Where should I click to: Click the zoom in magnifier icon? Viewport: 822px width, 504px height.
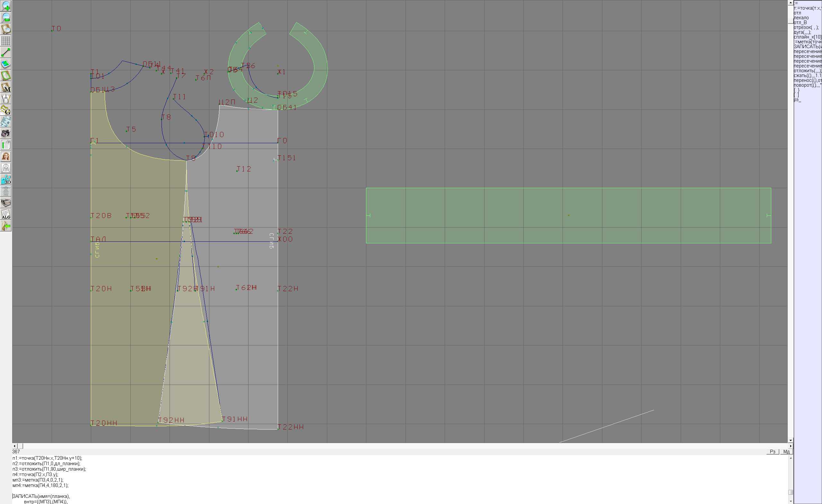click(x=6, y=6)
